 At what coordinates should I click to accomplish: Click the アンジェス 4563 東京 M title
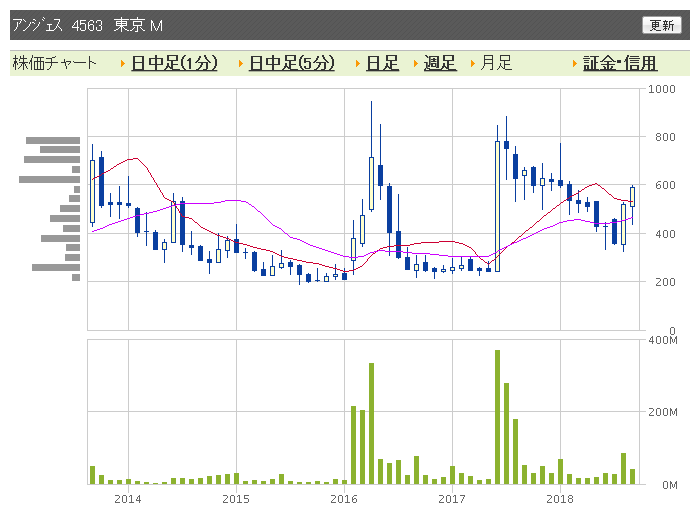(x=88, y=25)
